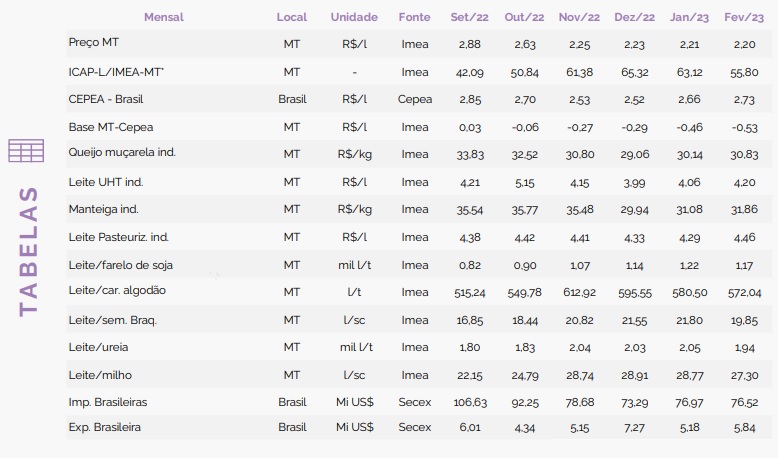This screenshot has height=458, width=778.
Task: Click the Jan/23 column header
Action: click(x=689, y=17)
